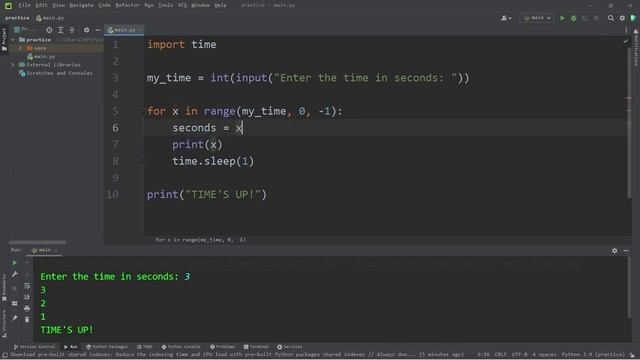Start debugging with the top toolbar bug icon
Image resolution: width=640 pixels, height=360 pixels.
pyautogui.click(x=573, y=18)
